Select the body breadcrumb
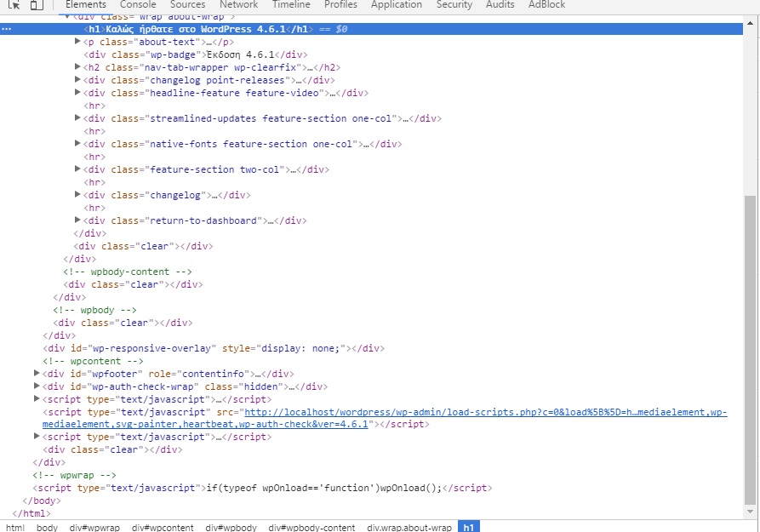 (x=47, y=527)
